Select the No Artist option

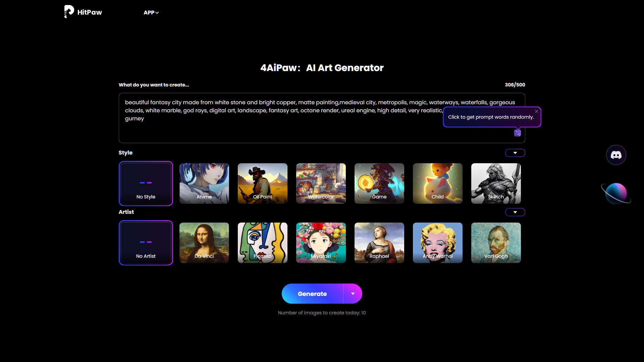[146, 243]
